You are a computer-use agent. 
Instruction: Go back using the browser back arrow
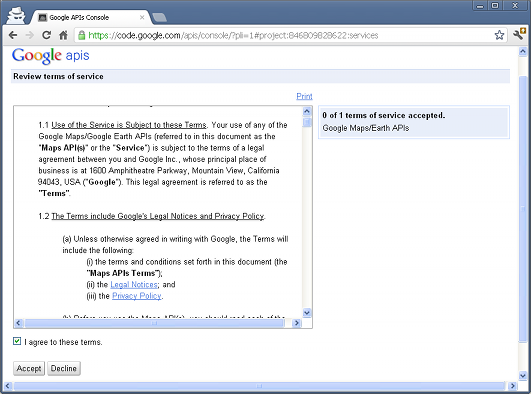tap(13, 35)
